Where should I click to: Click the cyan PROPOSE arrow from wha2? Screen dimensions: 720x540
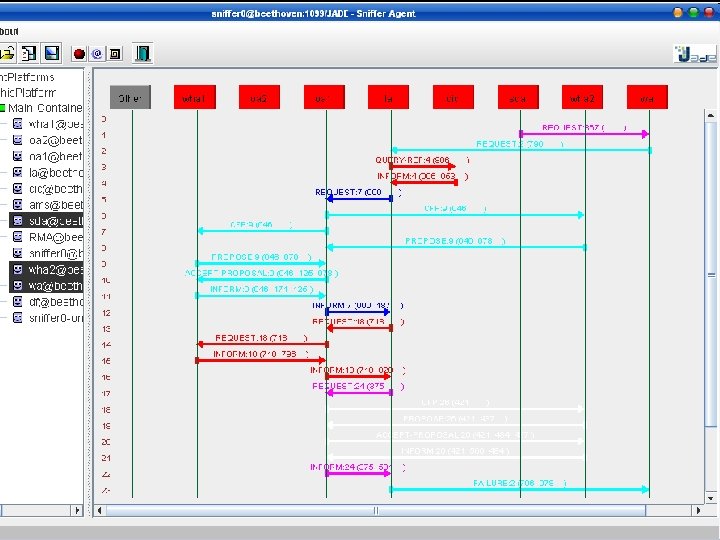[x=456, y=247]
